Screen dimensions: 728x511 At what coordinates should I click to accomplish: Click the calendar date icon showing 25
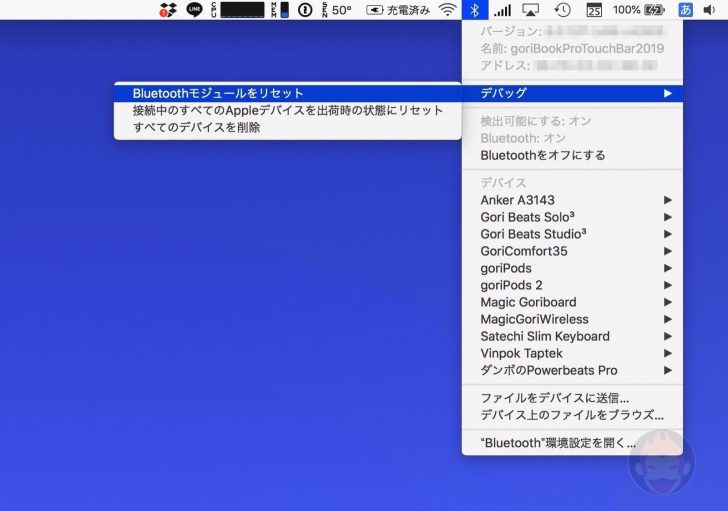[x=594, y=10]
